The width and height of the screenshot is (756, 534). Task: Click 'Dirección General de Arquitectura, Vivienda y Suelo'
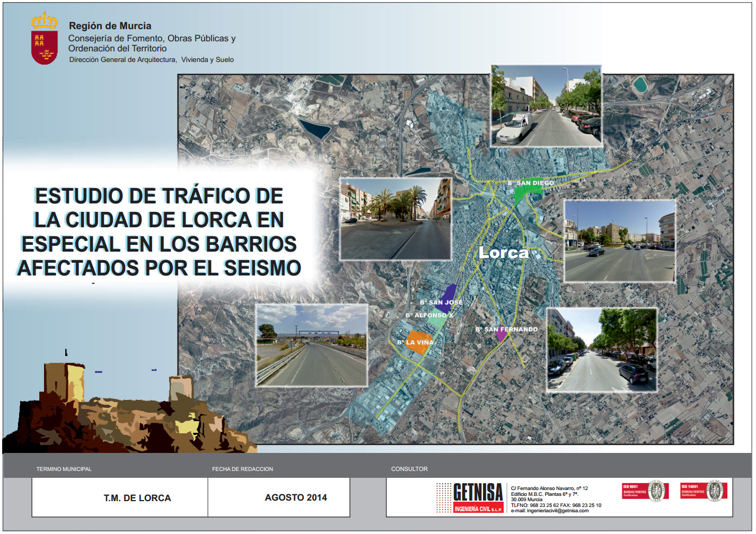click(152, 60)
